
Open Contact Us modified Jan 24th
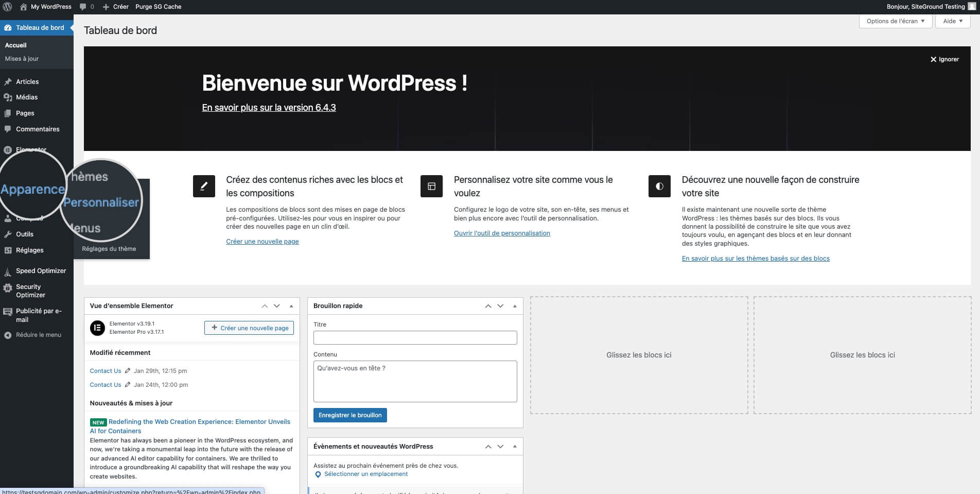point(106,385)
